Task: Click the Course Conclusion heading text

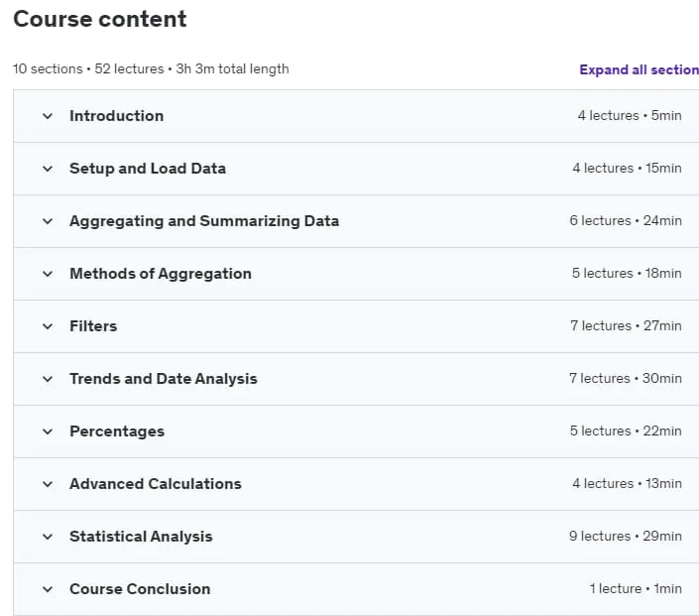Action: (140, 589)
